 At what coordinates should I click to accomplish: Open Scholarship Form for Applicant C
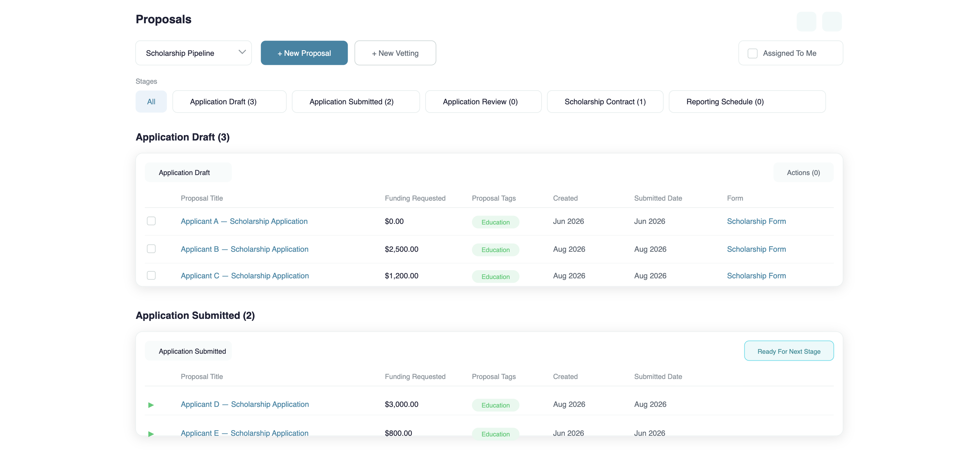click(x=756, y=276)
